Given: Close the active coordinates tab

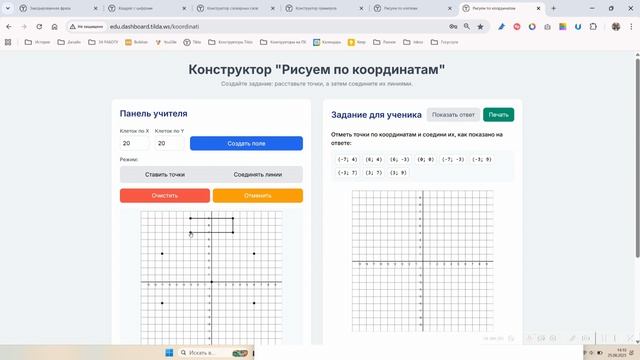Looking at the screenshot, I should 538,8.
